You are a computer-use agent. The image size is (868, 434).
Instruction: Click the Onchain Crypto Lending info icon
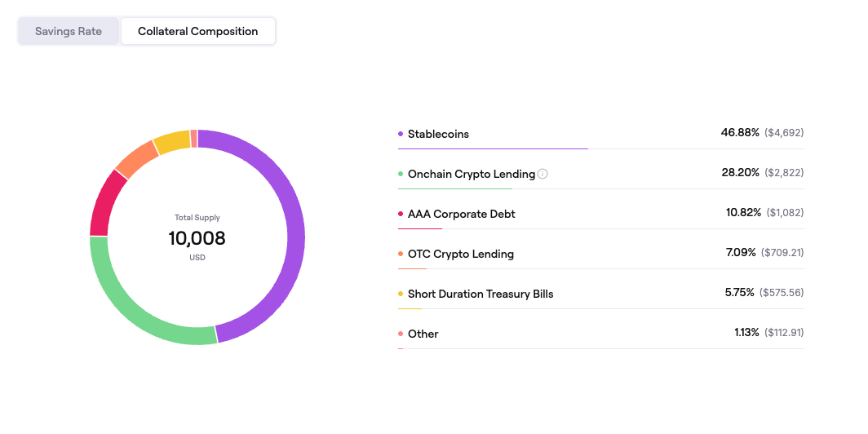543,174
